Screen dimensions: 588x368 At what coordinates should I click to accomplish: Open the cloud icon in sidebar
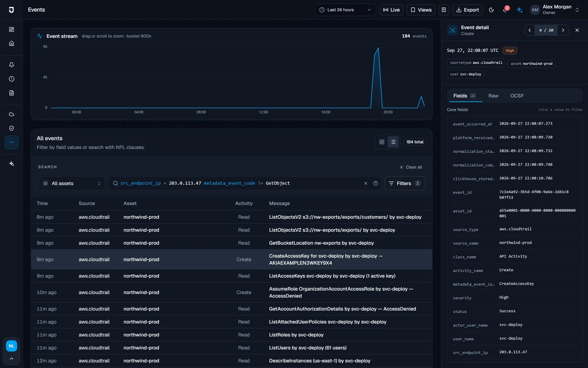click(x=11, y=114)
